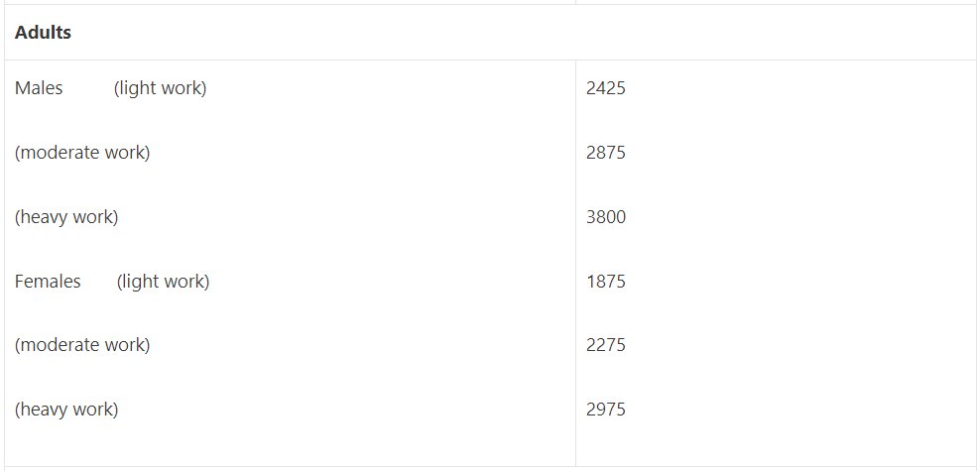Viewport: 980px width, 471px height.
Task: Select the 2875 calorie value
Action: click(606, 153)
